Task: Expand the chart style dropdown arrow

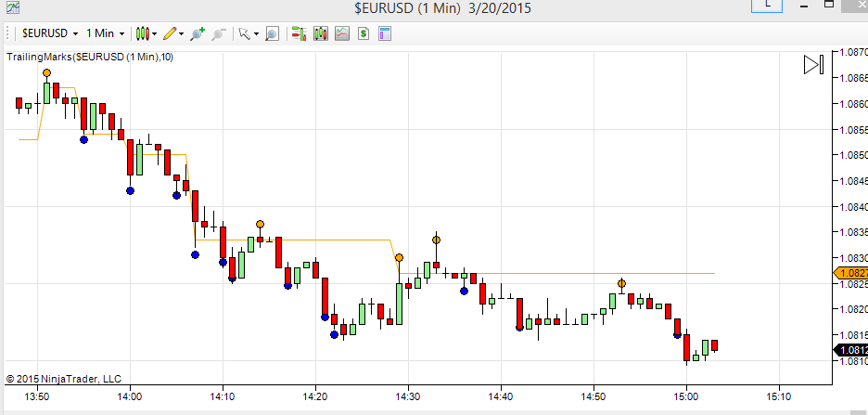Action: click(x=155, y=33)
